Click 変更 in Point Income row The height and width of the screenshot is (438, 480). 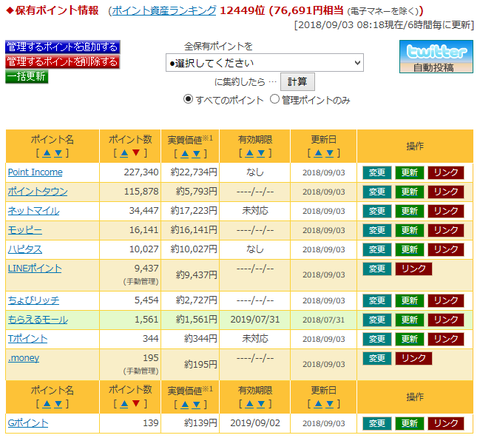coord(377,173)
